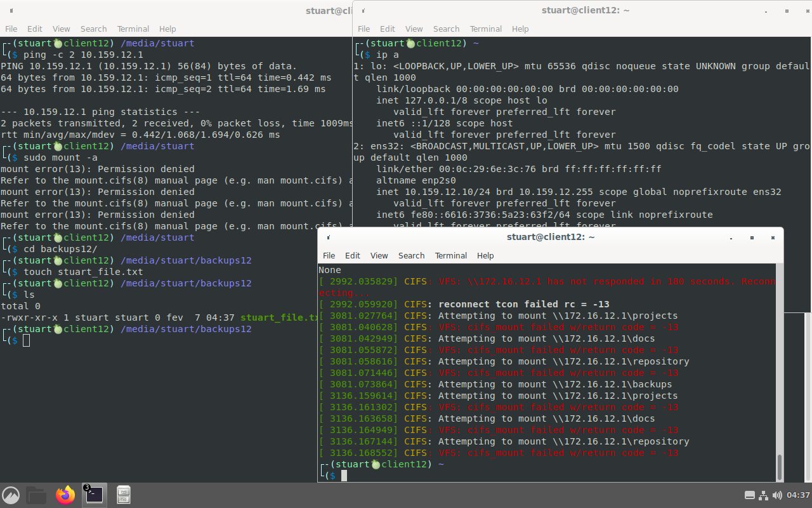Image resolution: width=812 pixels, height=508 pixels.
Task: Open Help menu in the right terminal
Action: pyautogui.click(x=520, y=29)
